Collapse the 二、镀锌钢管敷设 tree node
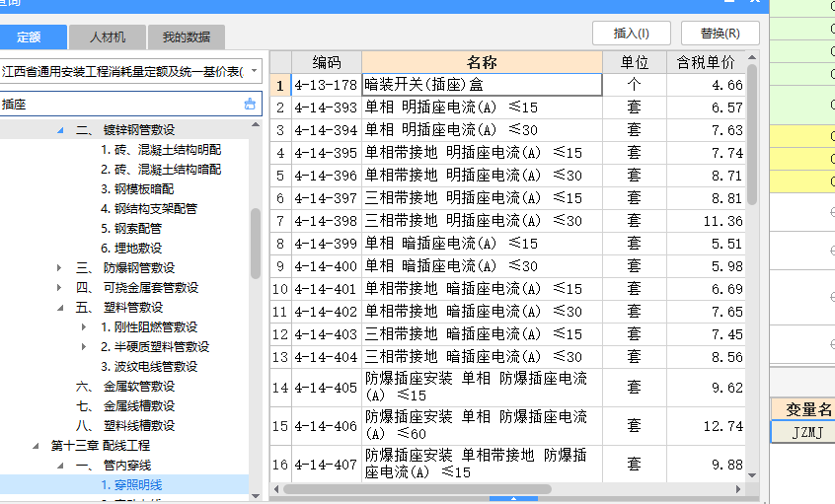835x504 pixels. click(60, 130)
